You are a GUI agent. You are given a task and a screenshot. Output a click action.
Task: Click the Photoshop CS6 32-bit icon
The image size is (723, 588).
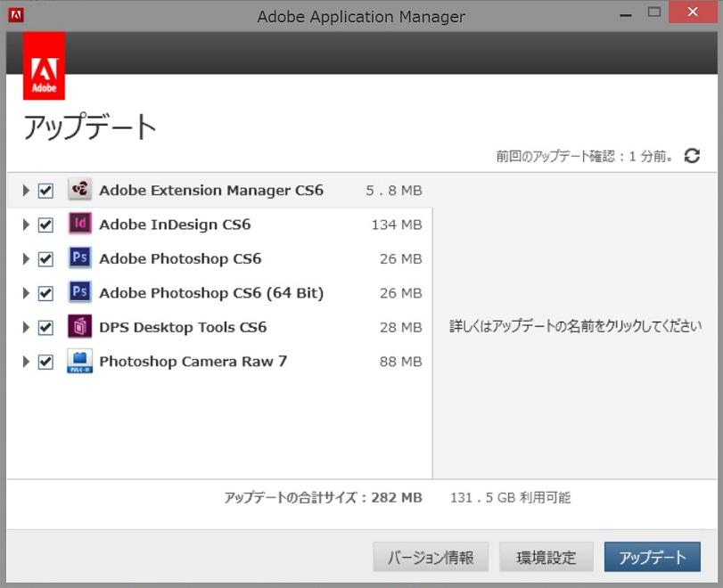(80, 258)
